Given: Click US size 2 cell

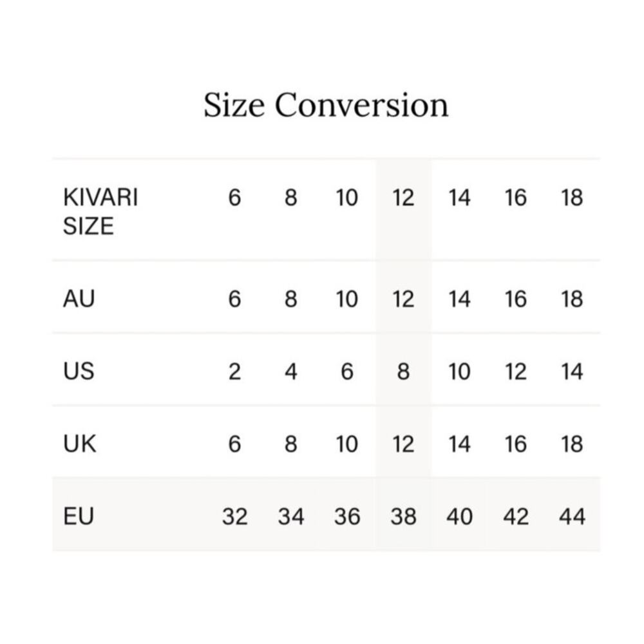Looking at the screenshot, I should (234, 372).
